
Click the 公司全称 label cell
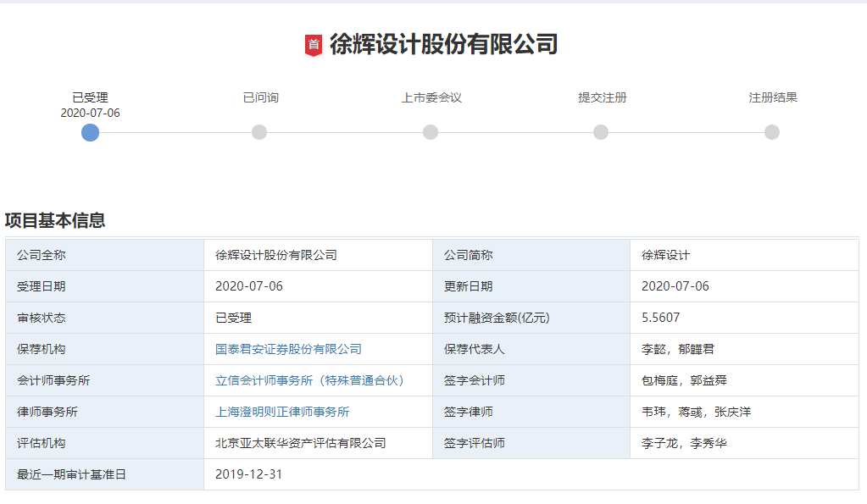104,255
